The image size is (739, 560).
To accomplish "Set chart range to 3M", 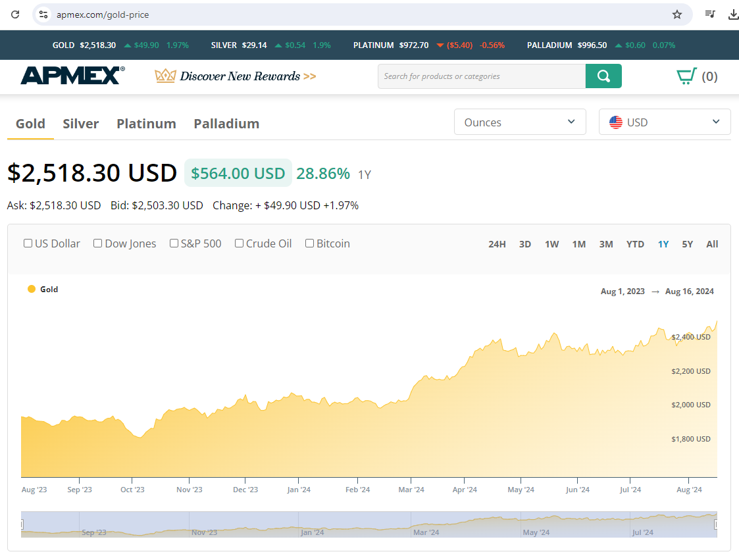I will (606, 244).
